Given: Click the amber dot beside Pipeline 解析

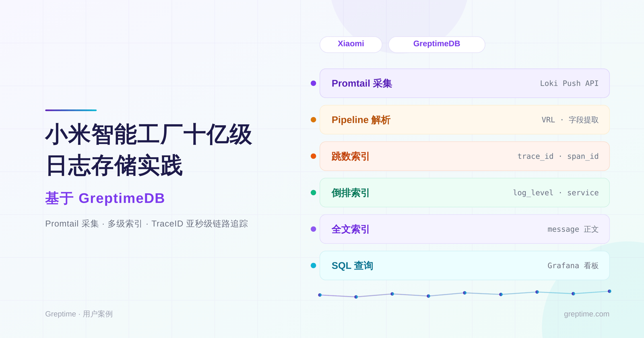Looking at the screenshot, I should (x=314, y=120).
